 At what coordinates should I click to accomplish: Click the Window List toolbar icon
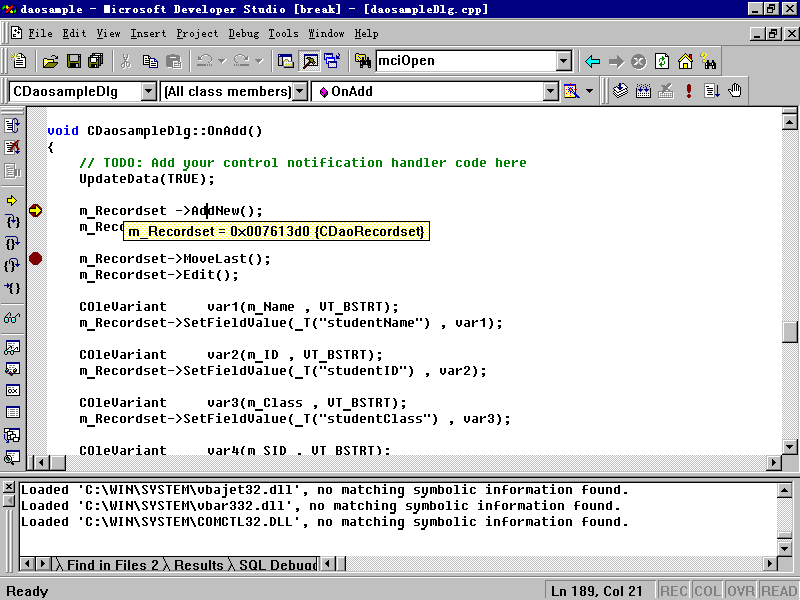click(332, 61)
